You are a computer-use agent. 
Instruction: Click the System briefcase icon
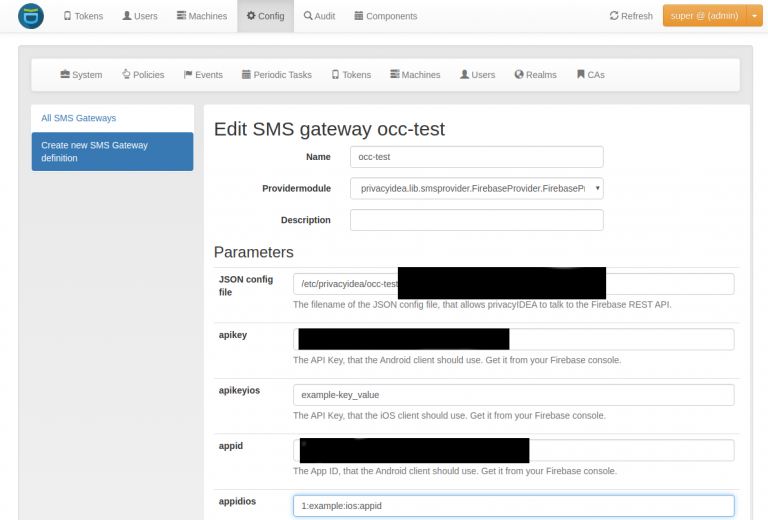(65, 74)
